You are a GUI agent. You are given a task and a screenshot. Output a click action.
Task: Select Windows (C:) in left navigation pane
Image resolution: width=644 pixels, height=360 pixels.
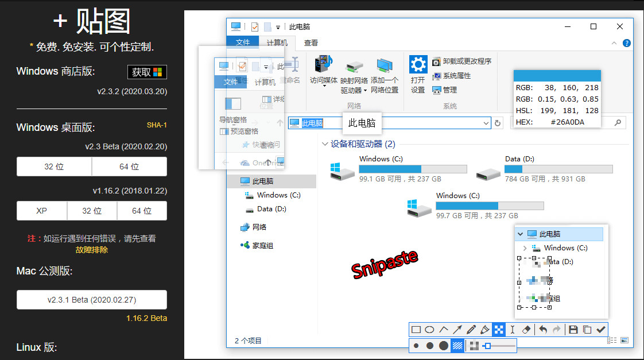coord(271,195)
